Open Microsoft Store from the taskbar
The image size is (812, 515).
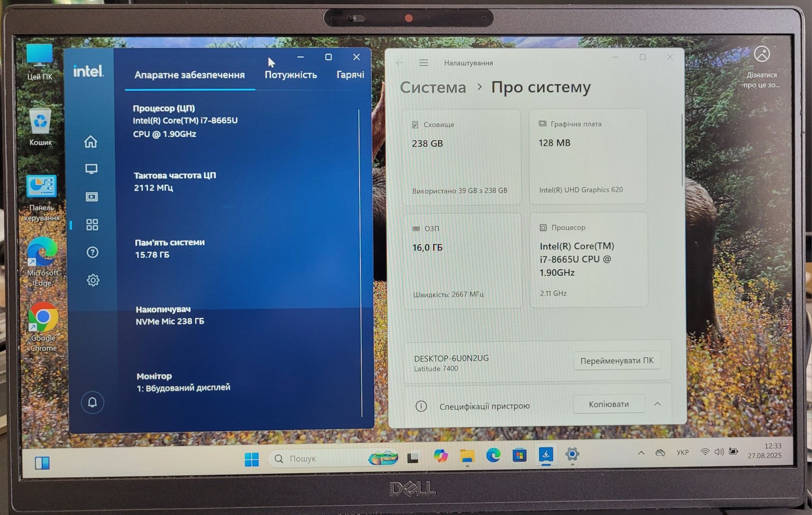[x=519, y=455]
